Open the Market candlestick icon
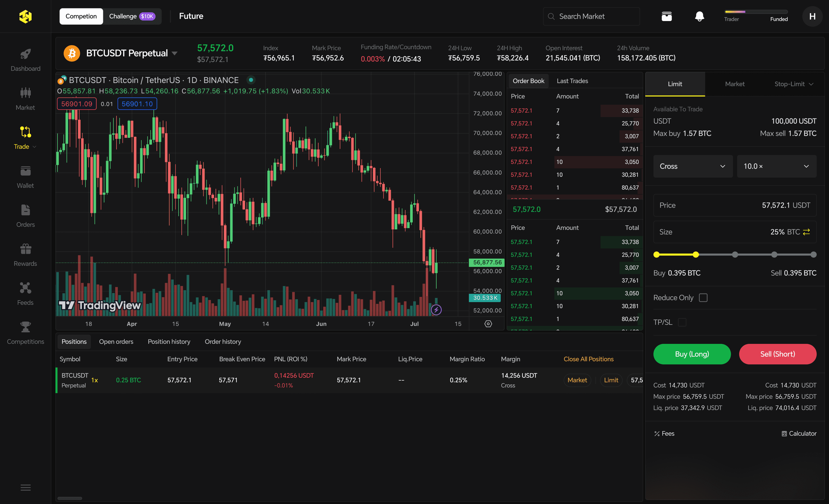Screen dimensions: 829x504 (26, 93)
